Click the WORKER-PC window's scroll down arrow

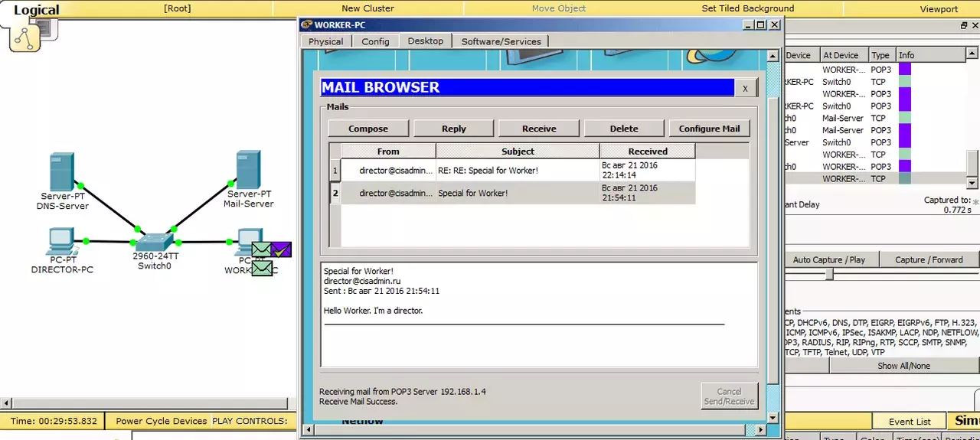click(x=773, y=418)
